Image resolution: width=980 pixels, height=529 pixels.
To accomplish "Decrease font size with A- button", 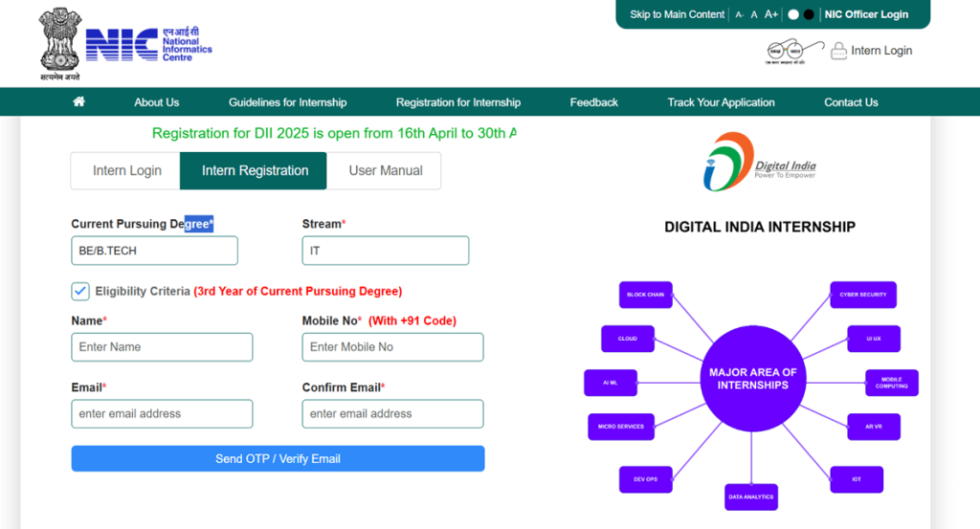I will tap(740, 14).
